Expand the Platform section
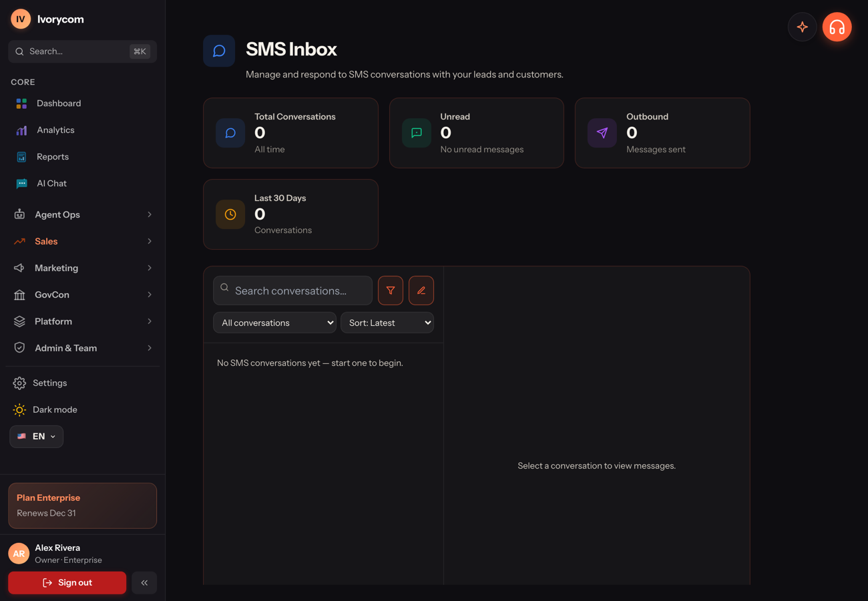Viewport: 868px width, 601px height. point(83,321)
